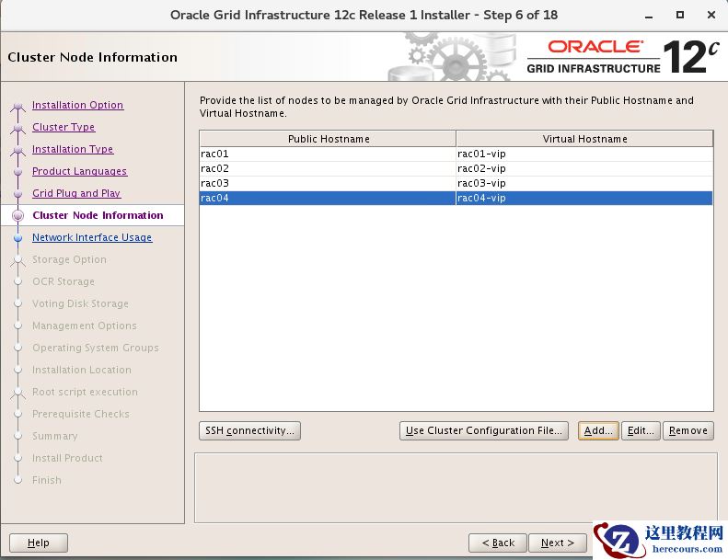Click the Cluster Type step marker icon
The image size is (728, 560).
click(x=18, y=129)
